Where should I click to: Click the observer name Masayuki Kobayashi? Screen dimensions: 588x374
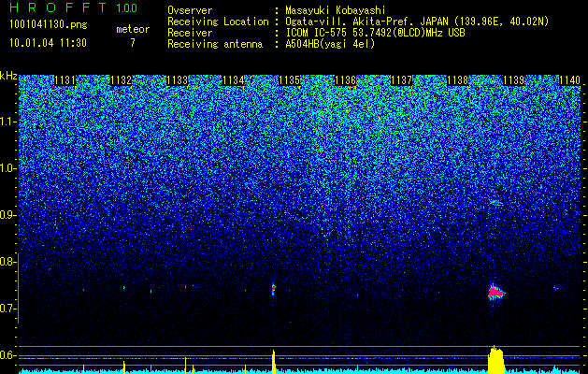point(336,10)
